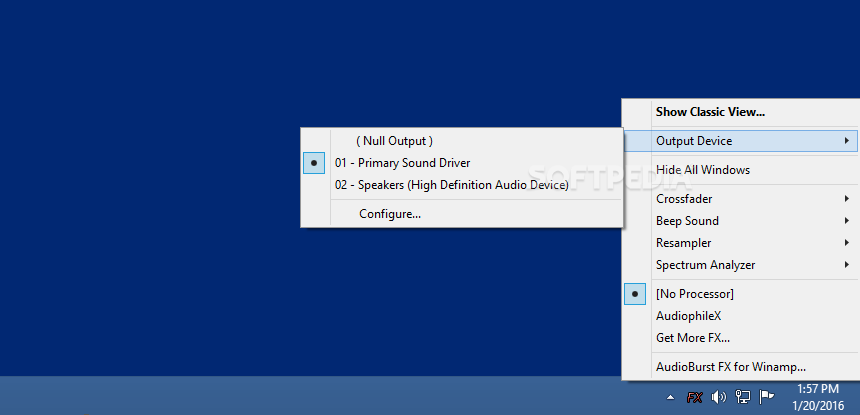The width and height of the screenshot is (860, 415).
Task: Open AudioBurst FX for Winamp...
Action: click(740, 367)
